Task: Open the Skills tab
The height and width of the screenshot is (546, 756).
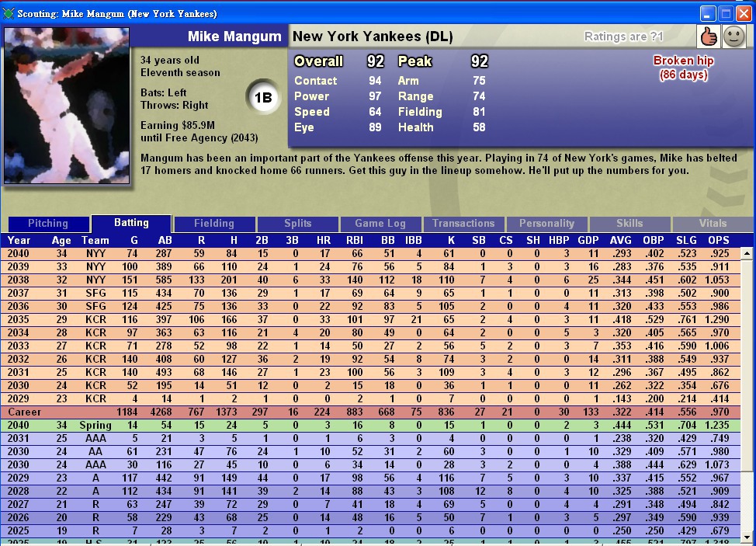Action: 629,224
